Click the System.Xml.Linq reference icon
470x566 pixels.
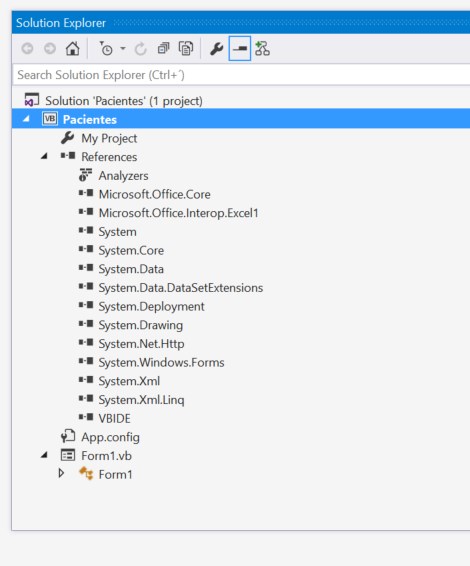coord(86,399)
